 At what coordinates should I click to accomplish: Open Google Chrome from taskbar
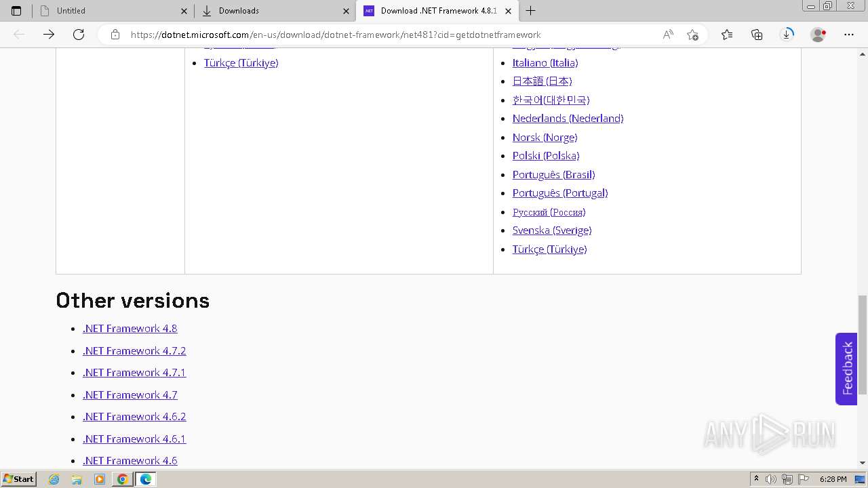point(123,479)
